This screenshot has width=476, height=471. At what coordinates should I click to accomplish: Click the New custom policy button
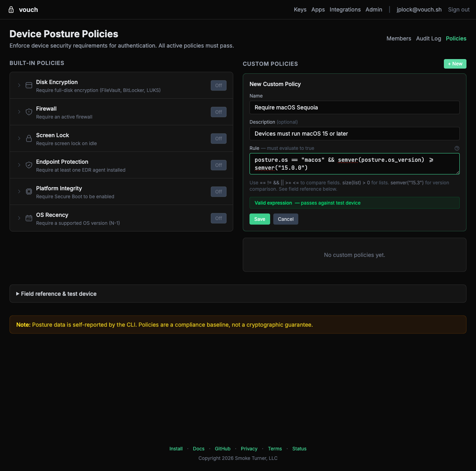[x=455, y=63]
